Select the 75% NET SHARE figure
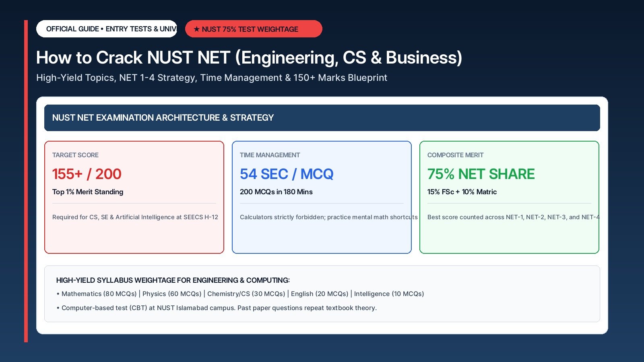 click(x=481, y=174)
